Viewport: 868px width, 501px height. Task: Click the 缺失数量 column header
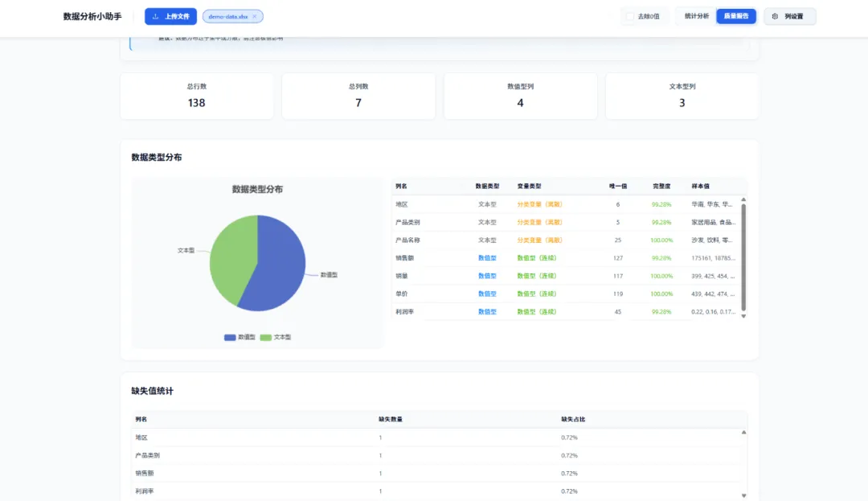(391, 419)
